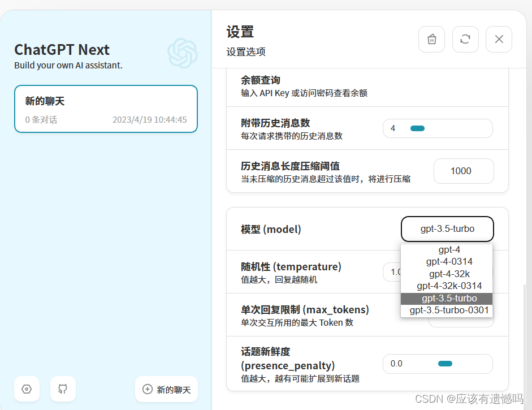
Task: Choose gpt-4-32k-0314 model option
Action: coord(447,286)
